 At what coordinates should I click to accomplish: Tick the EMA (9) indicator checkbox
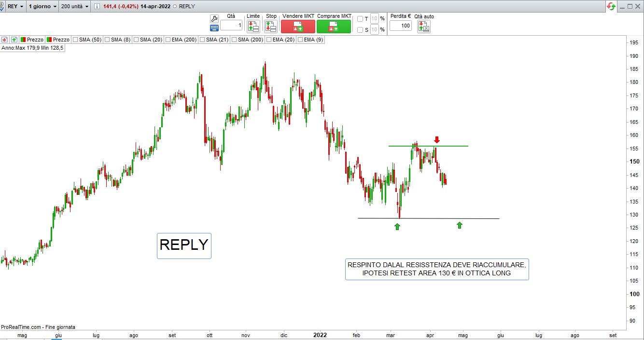pos(300,40)
